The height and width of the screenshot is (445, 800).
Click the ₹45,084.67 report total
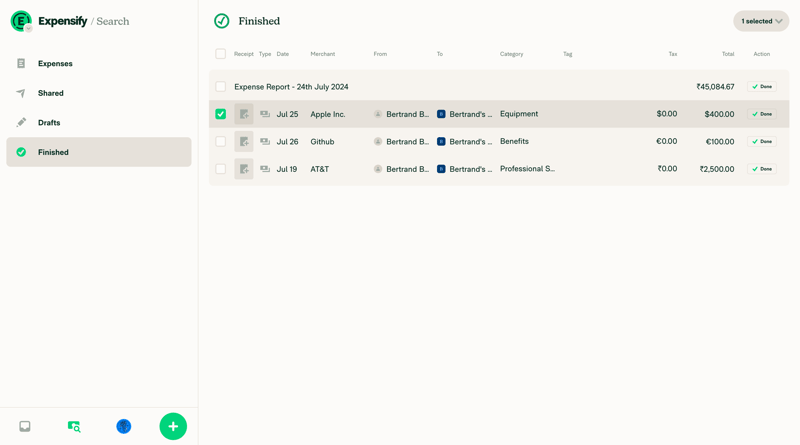pos(715,87)
